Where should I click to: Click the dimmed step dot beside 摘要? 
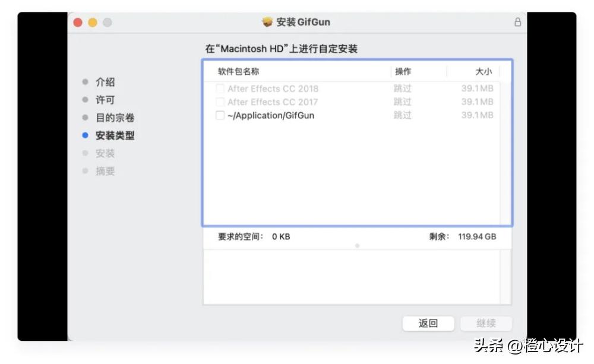(87, 171)
